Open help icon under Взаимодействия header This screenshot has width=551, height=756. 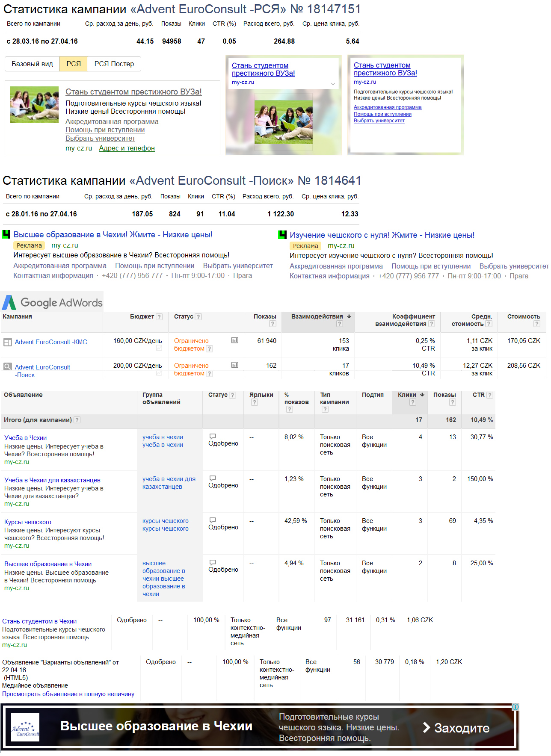click(340, 324)
